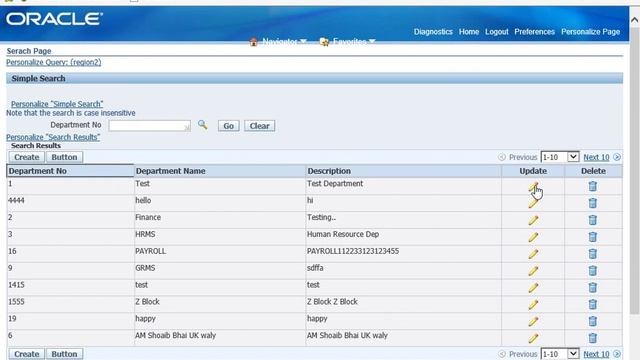Click the Clear button
The width and height of the screenshot is (640, 360).
pos(260,126)
